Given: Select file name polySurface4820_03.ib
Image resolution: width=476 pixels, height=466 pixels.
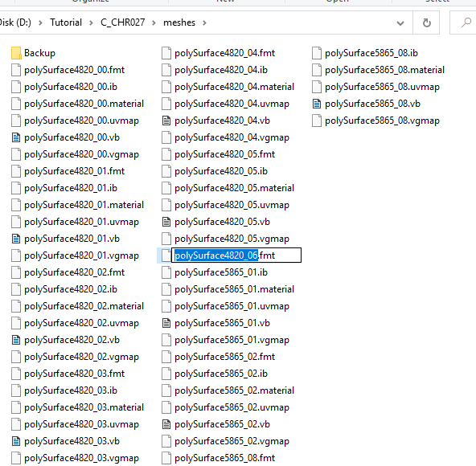Looking at the screenshot, I should click(x=71, y=390).
